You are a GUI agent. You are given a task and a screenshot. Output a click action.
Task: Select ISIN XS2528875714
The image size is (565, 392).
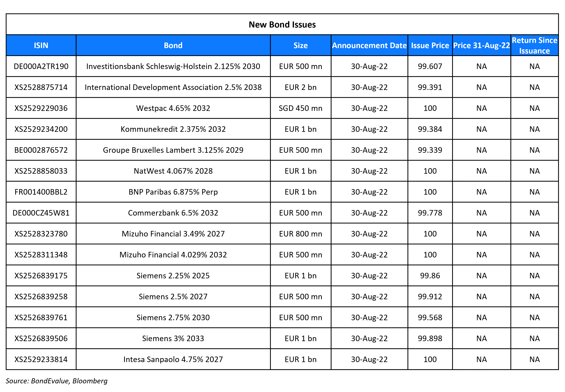coord(41,87)
